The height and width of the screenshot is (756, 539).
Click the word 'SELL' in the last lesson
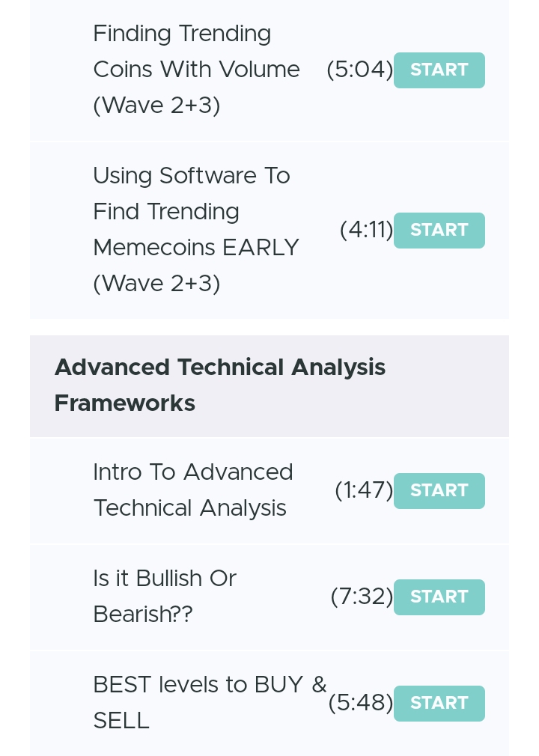[121, 722]
